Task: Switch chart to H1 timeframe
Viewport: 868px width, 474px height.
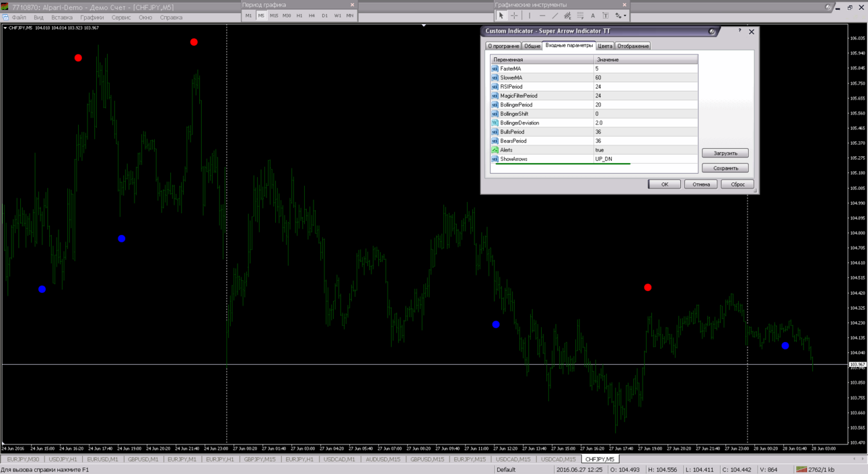Action: tap(299, 15)
